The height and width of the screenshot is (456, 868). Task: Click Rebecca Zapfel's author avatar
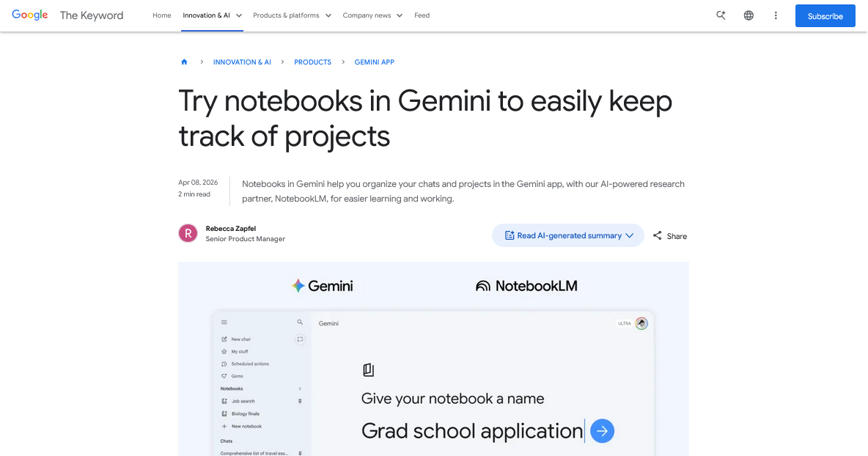(188, 234)
